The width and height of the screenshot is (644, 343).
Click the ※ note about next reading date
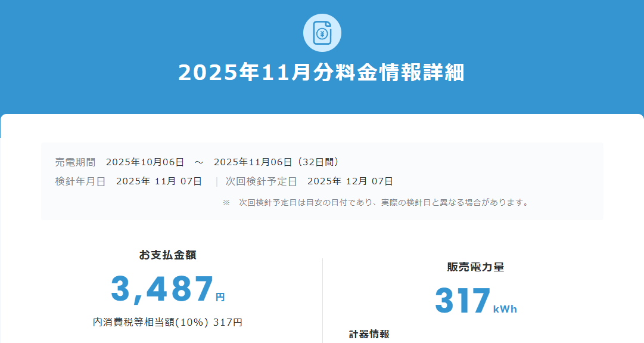[375, 203]
